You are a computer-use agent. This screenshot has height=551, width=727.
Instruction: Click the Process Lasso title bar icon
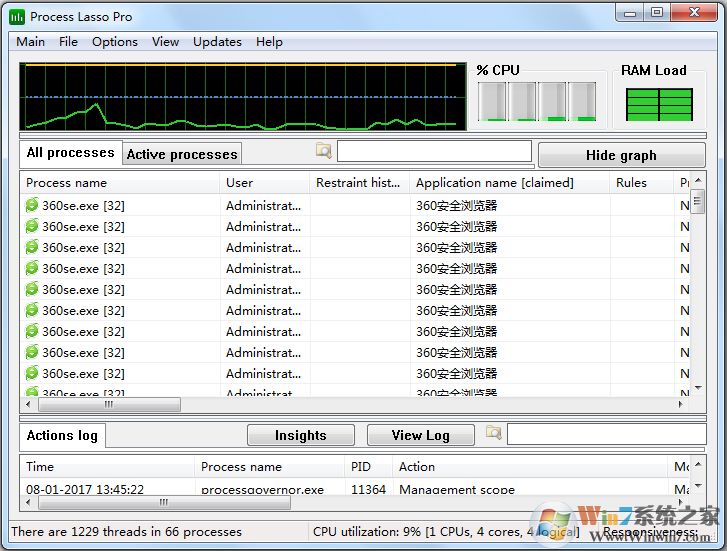[18, 17]
